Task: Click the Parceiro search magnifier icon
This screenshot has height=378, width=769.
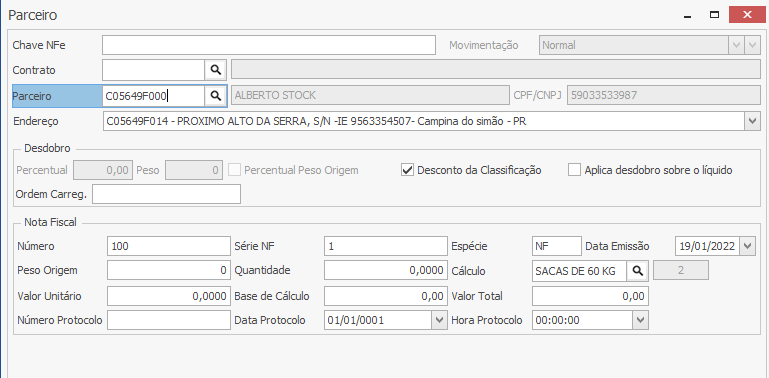Action: pyautogui.click(x=215, y=96)
